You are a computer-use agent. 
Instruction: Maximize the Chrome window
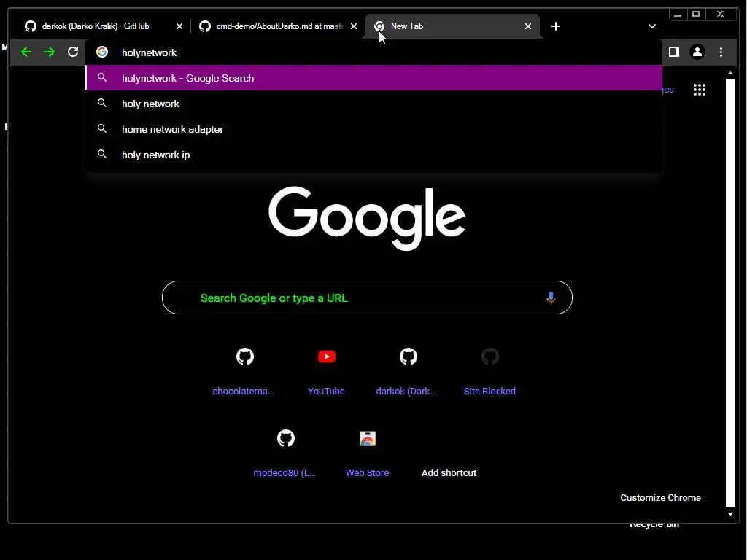(696, 15)
